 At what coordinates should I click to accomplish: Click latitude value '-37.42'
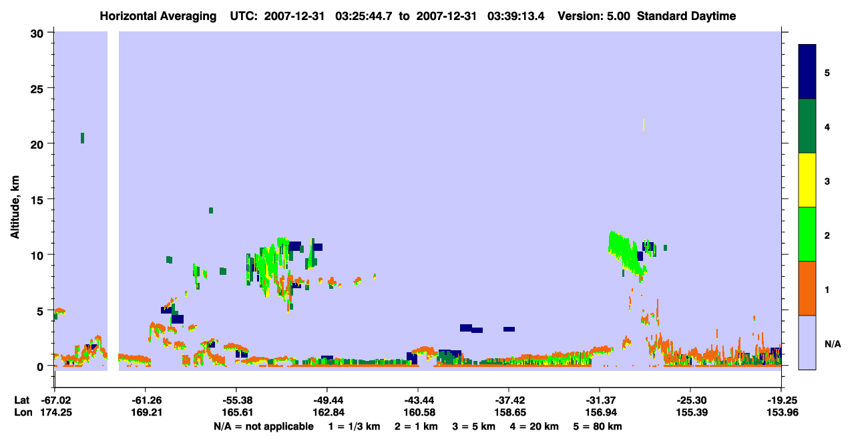[x=509, y=400]
